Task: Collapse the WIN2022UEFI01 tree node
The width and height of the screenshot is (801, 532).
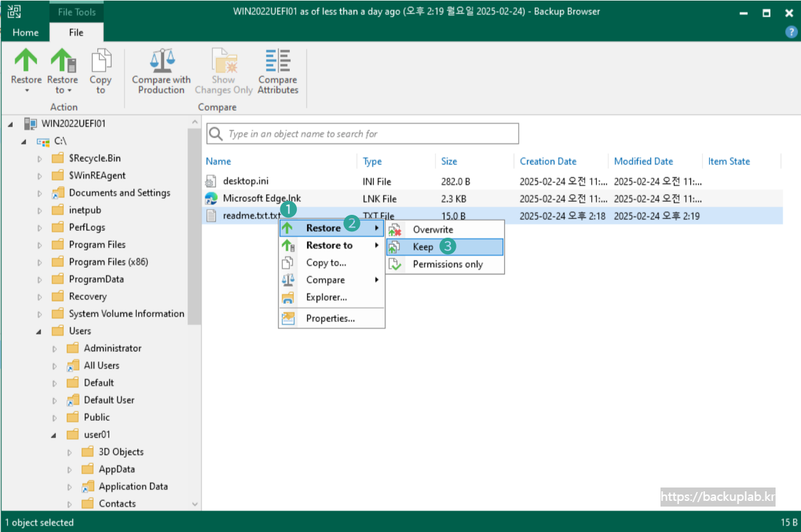Action: tap(10, 124)
